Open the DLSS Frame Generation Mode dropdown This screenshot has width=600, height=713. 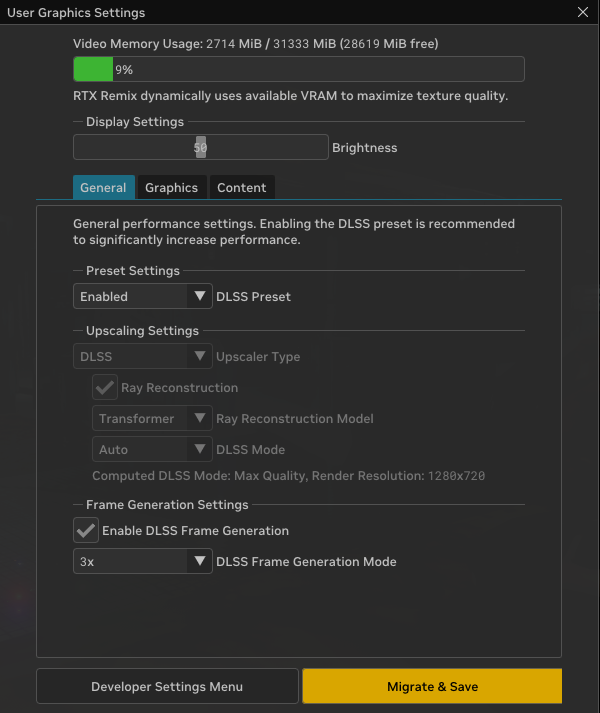143,562
